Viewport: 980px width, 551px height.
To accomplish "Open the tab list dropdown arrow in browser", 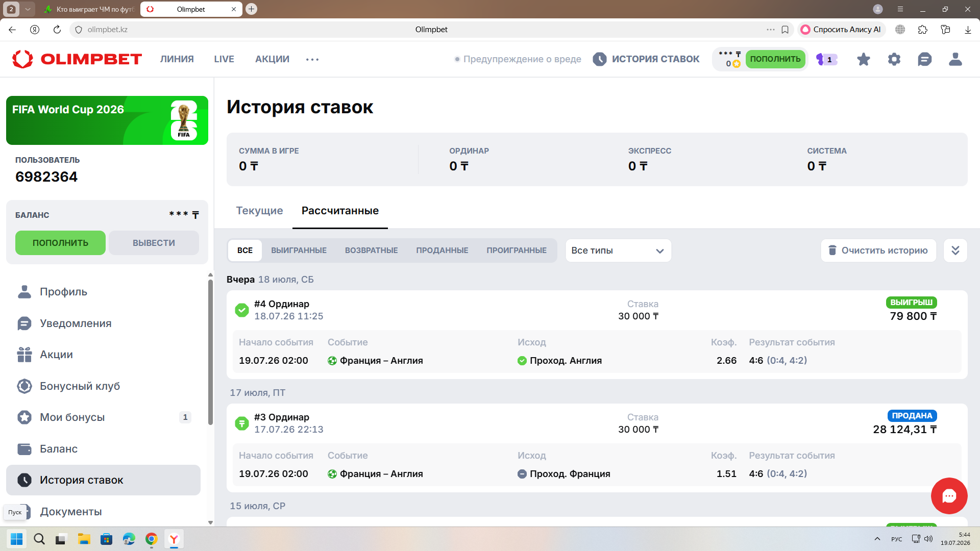I will 28,9.
